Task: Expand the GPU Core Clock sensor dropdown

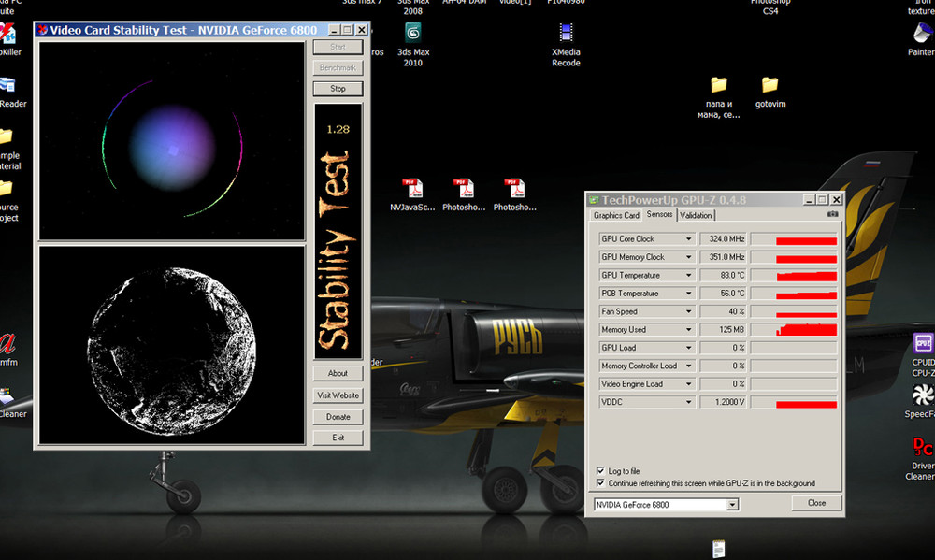Action: point(689,239)
